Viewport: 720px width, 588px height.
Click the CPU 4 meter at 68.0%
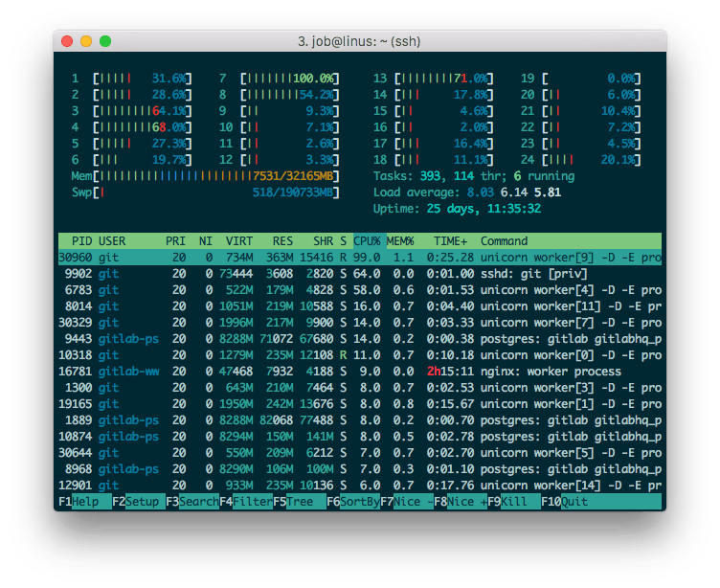coord(132,127)
